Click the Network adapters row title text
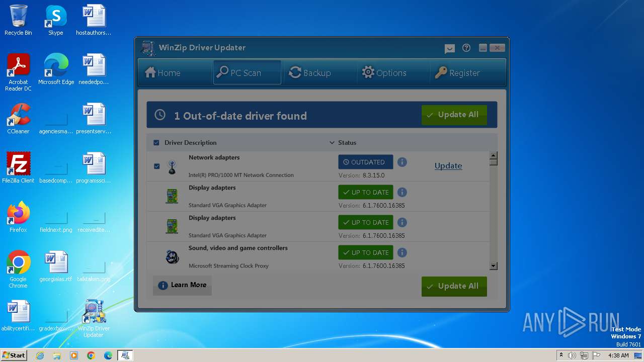This screenshot has height=362, width=644. [214, 157]
